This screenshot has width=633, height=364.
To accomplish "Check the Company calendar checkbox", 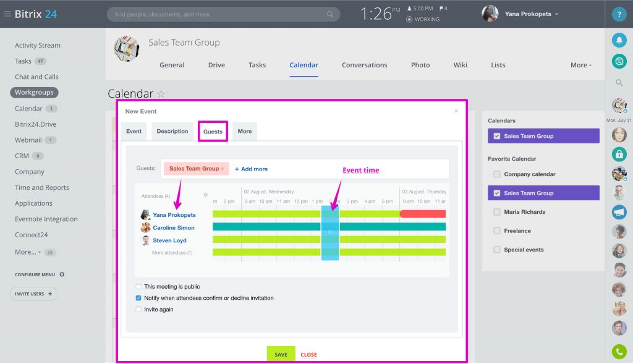I will click(497, 174).
